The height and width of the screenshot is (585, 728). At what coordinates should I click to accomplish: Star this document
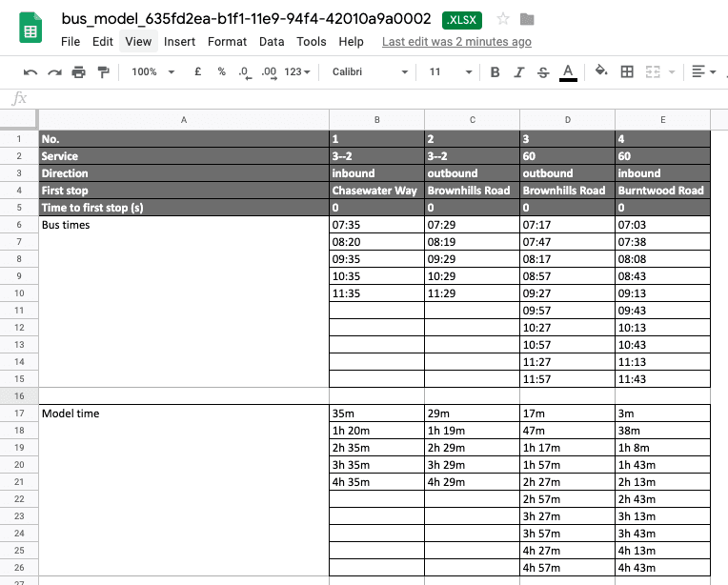(x=503, y=20)
